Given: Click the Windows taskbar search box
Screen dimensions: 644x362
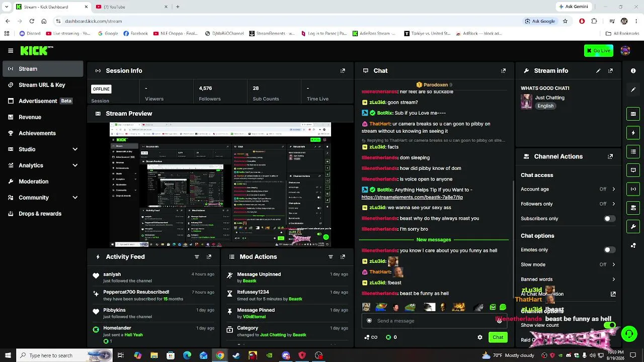Looking at the screenshot, I should (64, 355).
